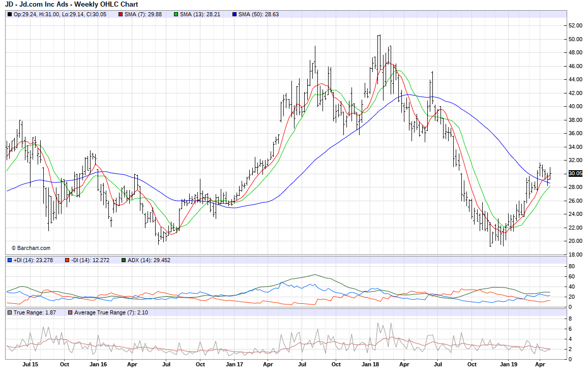Click the green SMA (13) legend swatch
Image resolution: width=588 pixels, height=380 pixels.
tap(177, 14)
